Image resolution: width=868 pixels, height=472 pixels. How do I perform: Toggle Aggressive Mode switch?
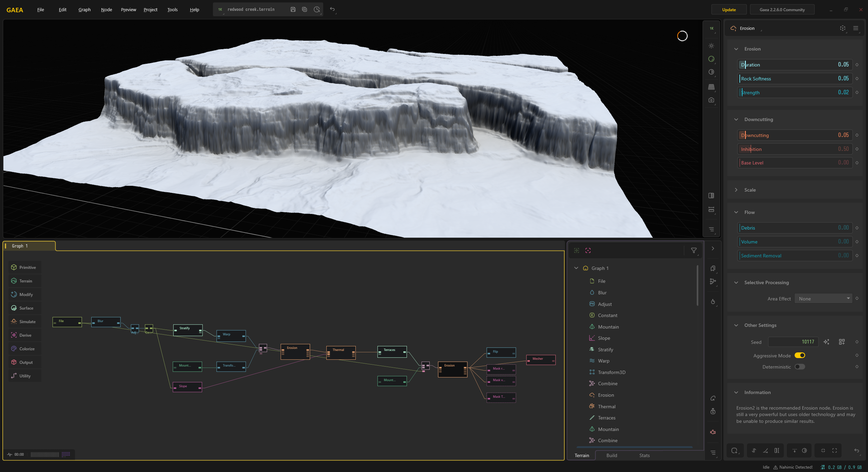coord(799,355)
